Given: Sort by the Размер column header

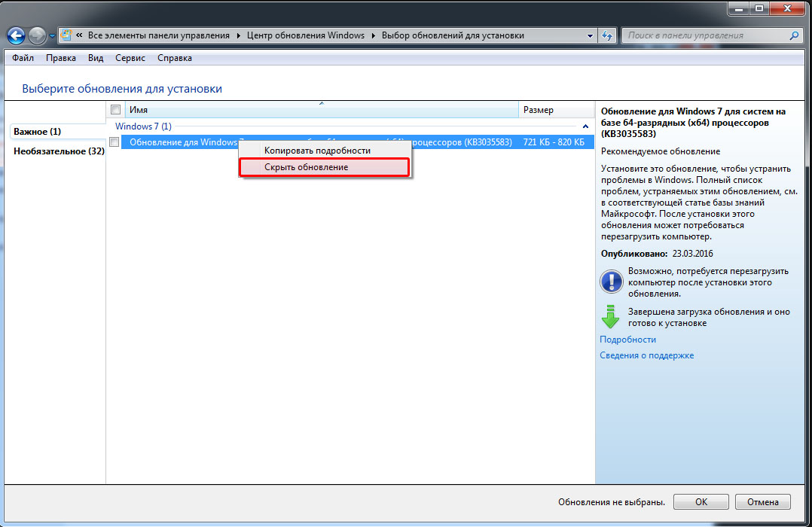Looking at the screenshot, I should click(x=556, y=110).
